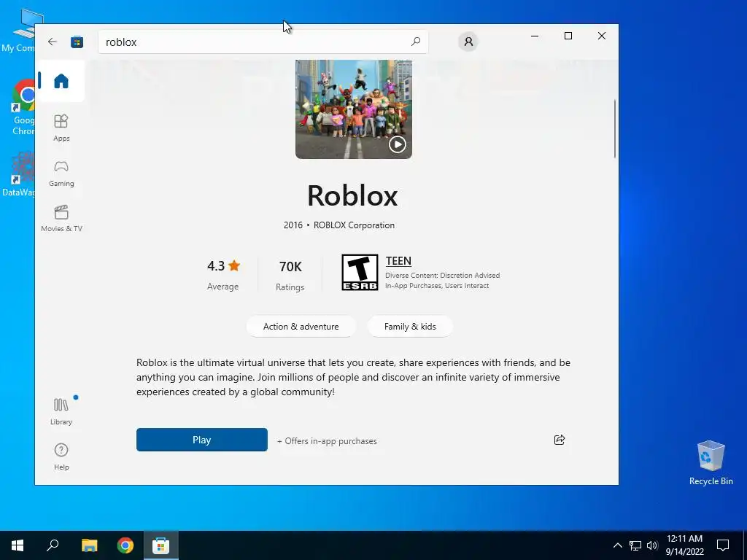The image size is (747, 560).
Task: Open Help in the sidebar
Action: 61,456
